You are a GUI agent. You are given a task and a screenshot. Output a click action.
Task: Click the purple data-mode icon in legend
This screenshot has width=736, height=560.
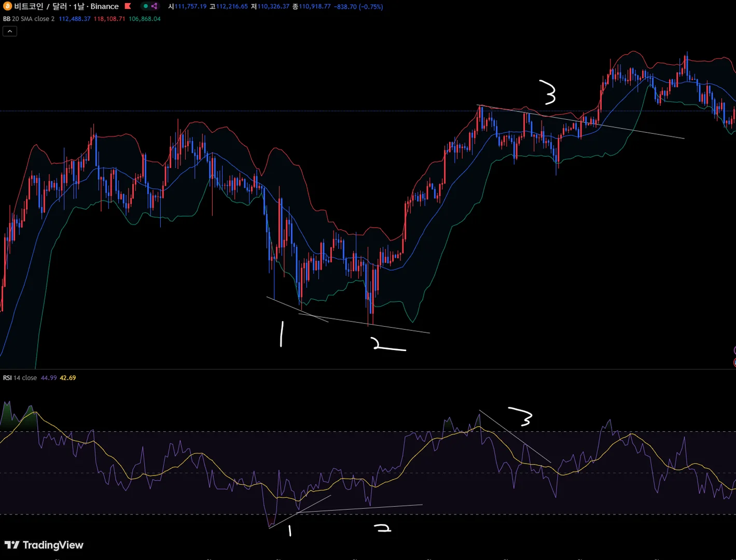[x=154, y=6]
